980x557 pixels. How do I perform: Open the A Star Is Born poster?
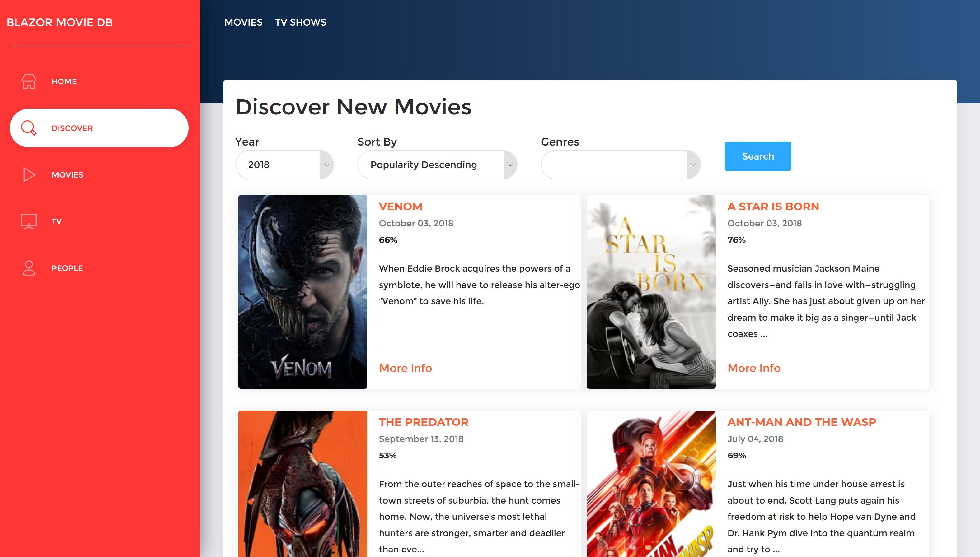pos(651,291)
